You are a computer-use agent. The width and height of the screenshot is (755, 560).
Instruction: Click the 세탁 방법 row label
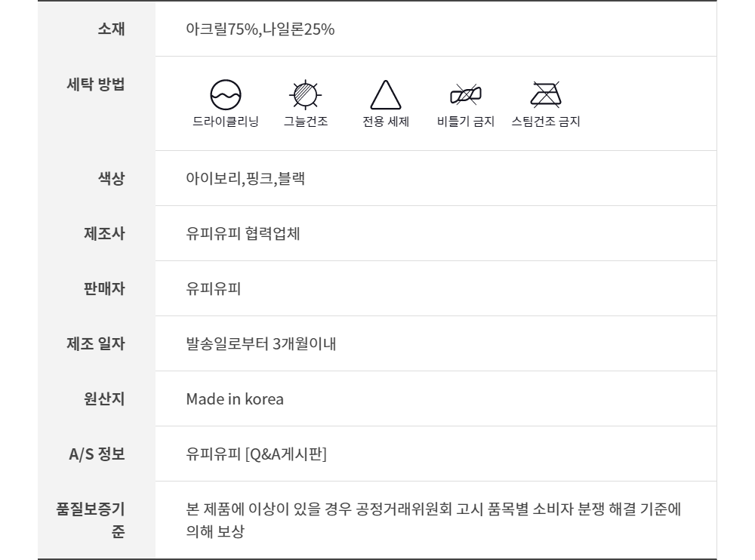(x=96, y=84)
